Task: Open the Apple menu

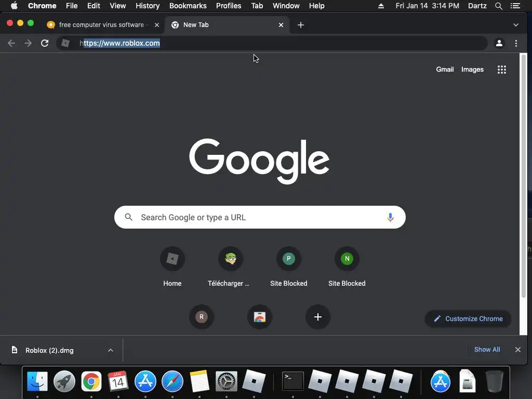Action: 14,6
